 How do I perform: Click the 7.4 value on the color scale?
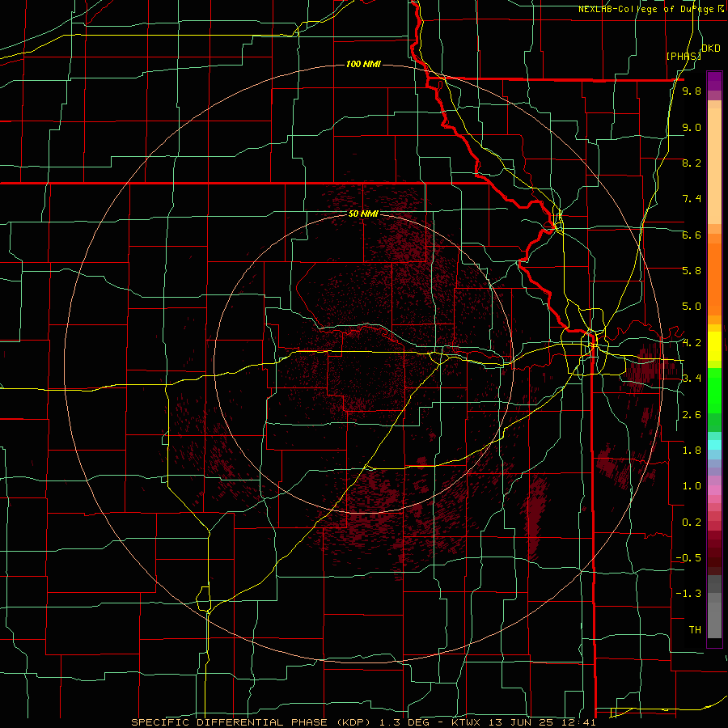click(x=692, y=199)
